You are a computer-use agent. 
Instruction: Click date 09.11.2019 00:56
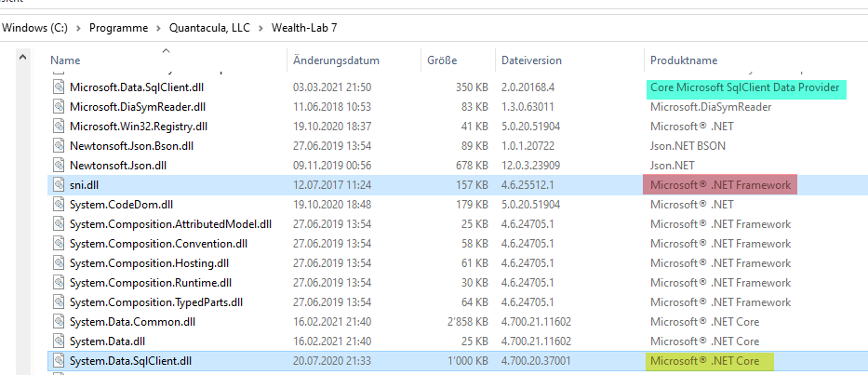click(x=332, y=165)
